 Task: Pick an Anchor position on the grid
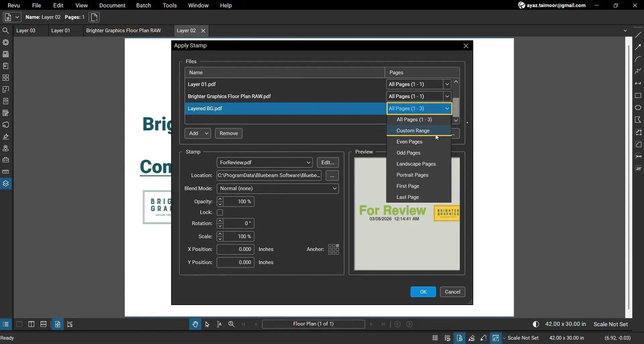point(334,249)
